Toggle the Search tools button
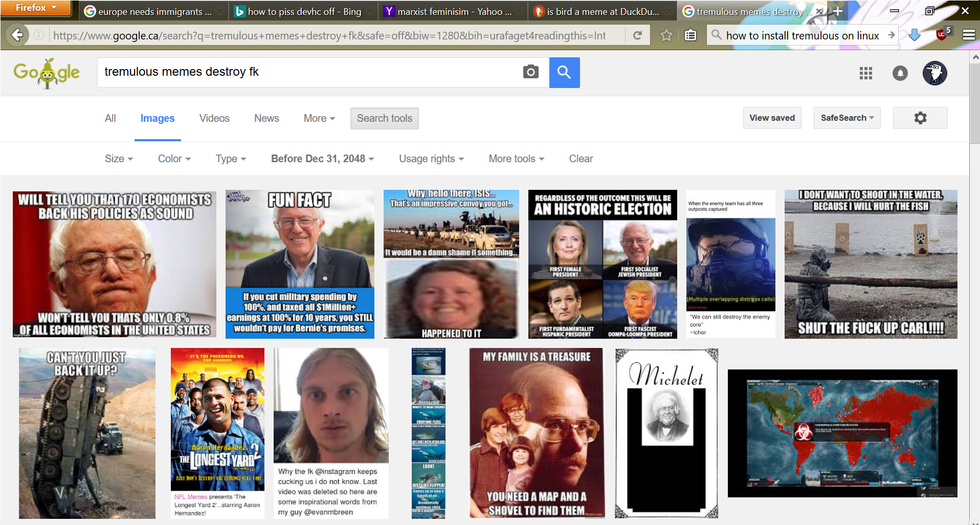This screenshot has width=980, height=525. coord(384,118)
